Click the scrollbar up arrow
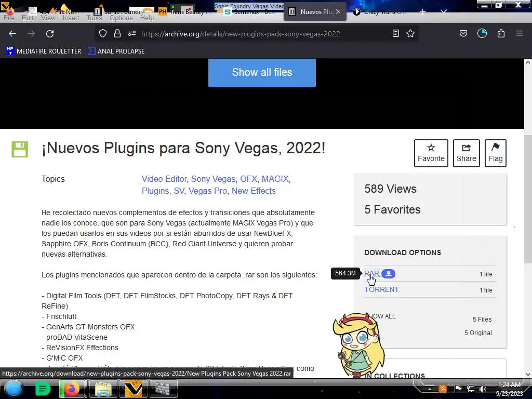Image resolution: width=532 pixels, height=399 pixels. pyautogui.click(x=528, y=62)
